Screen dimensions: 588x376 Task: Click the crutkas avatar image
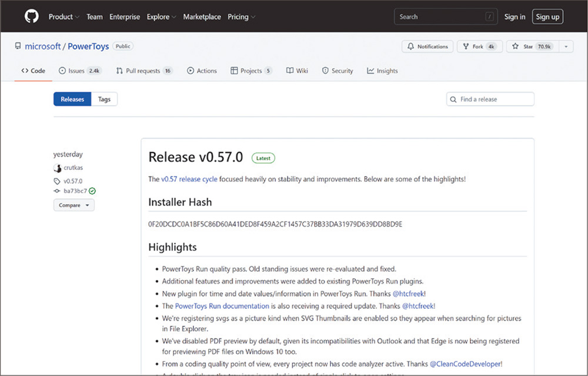[x=58, y=168]
